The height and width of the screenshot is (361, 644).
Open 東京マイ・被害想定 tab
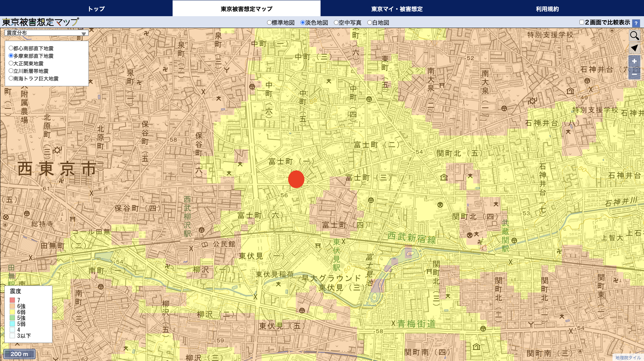397,9
